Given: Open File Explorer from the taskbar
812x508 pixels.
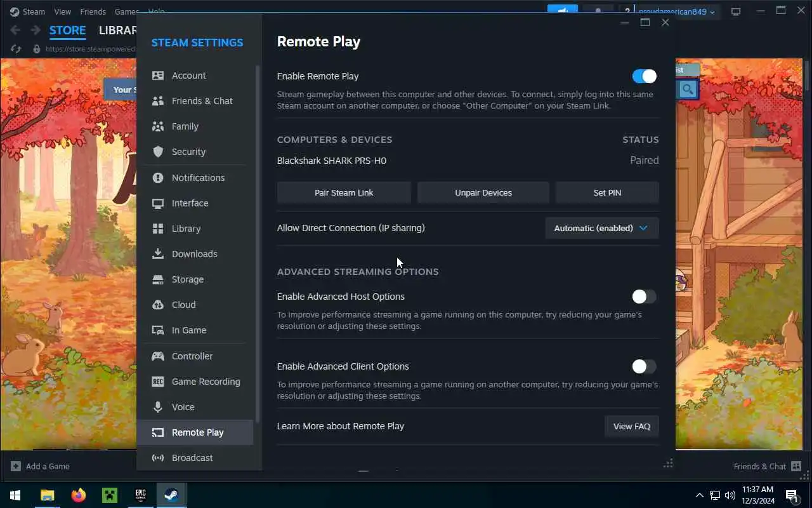Looking at the screenshot, I should [48, 495].
